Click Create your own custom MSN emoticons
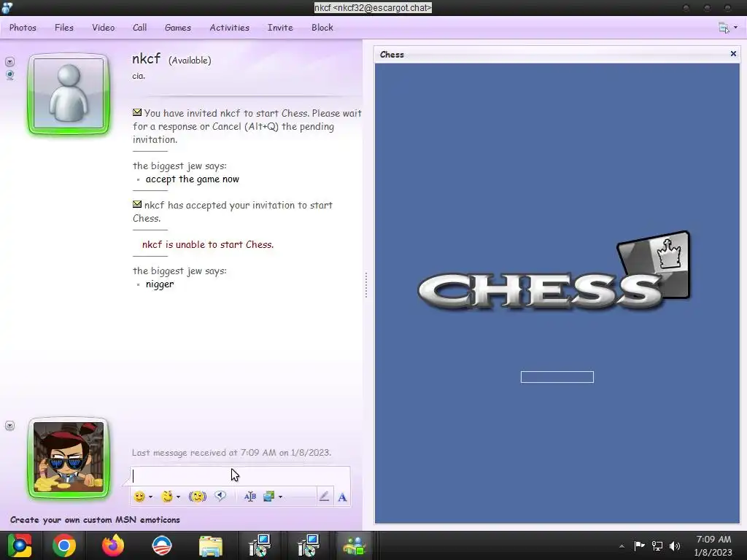Viewport: 747px width, 560px height. [x=95, y=519]
